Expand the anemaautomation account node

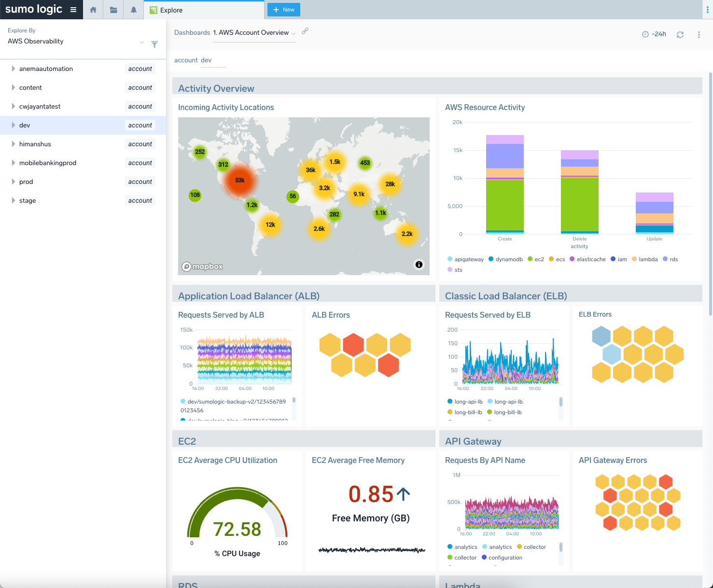[x=13, y=69]
